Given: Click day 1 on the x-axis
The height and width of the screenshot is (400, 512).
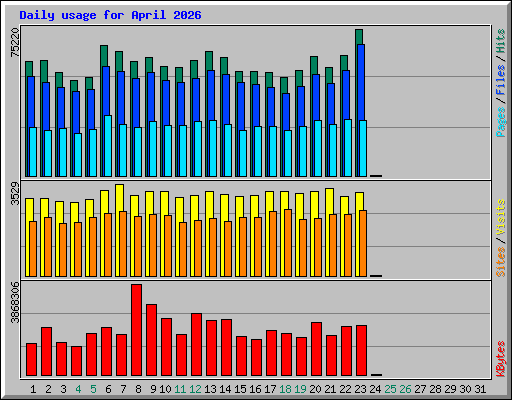Looking at the screenshot, I should pyautogui.click(x=33, y=389).
